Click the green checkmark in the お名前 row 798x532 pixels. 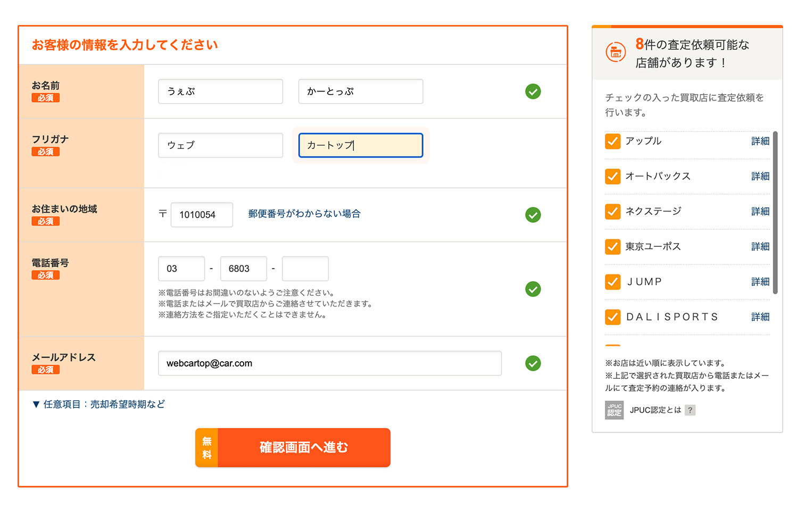[533, 92]
